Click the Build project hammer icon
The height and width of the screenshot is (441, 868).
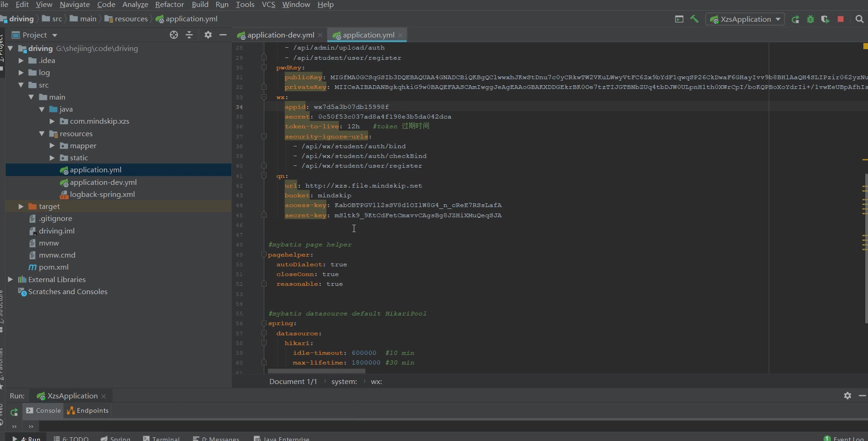(694, 19)
